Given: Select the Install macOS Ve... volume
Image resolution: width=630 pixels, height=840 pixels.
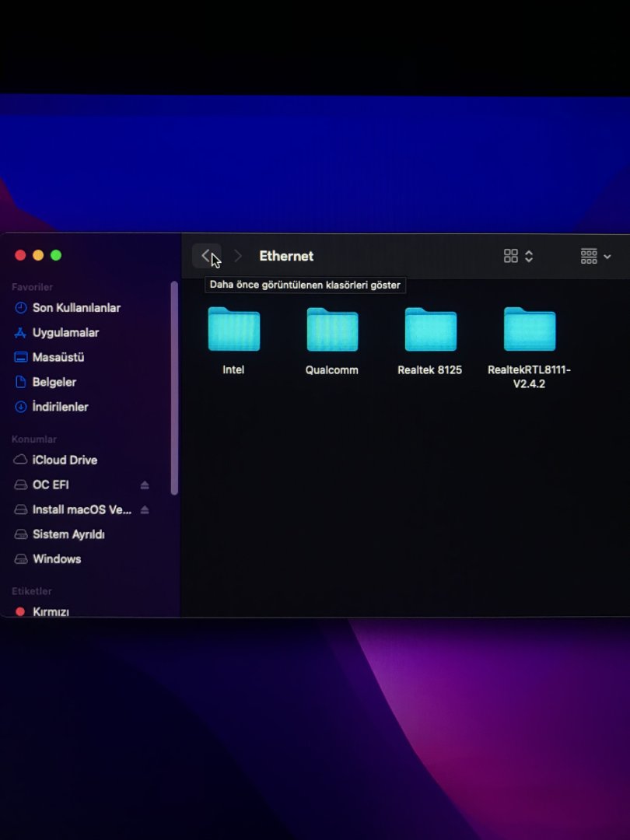Looking at the screenshot, I should click(x=82, y=509).
